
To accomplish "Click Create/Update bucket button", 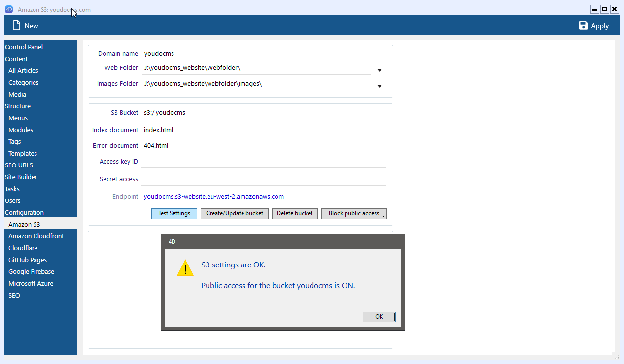I will (x=235, y=213).
